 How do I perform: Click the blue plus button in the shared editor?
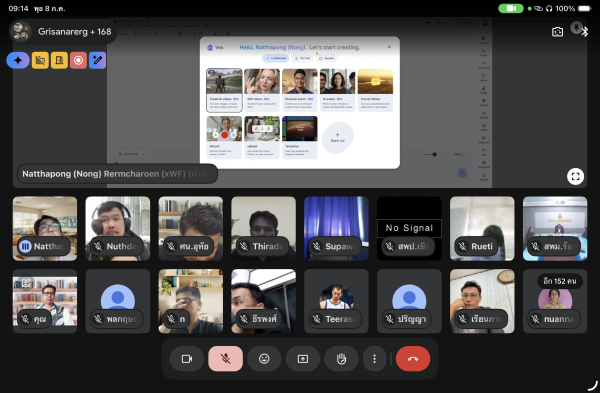coord(462,173)
